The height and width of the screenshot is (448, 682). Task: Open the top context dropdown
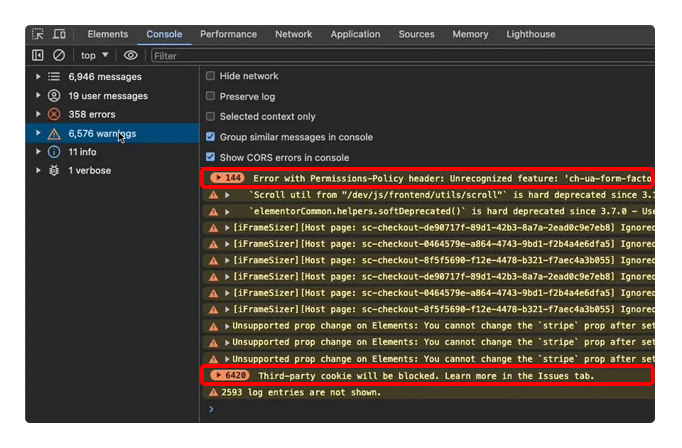tap(94, 56)
